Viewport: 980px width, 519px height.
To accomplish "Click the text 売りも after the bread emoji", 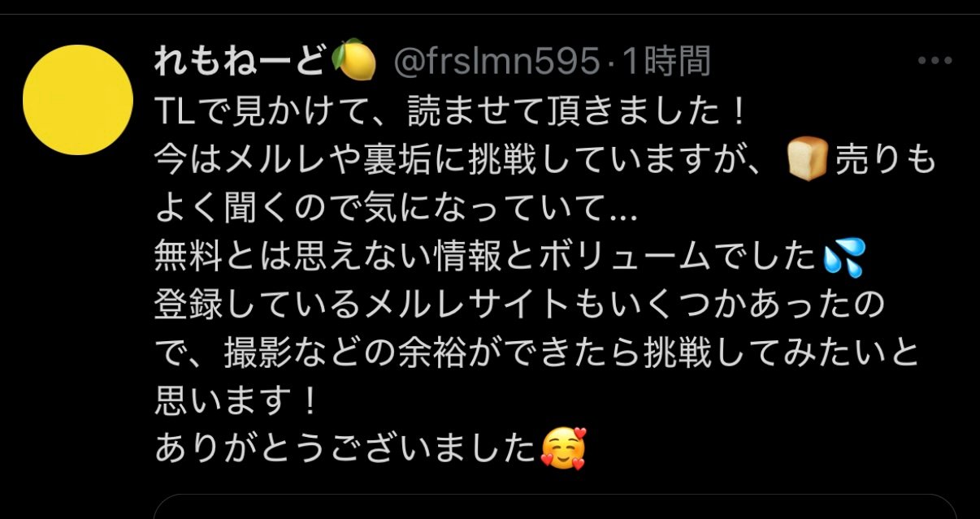I will click(x=883, y=161).
